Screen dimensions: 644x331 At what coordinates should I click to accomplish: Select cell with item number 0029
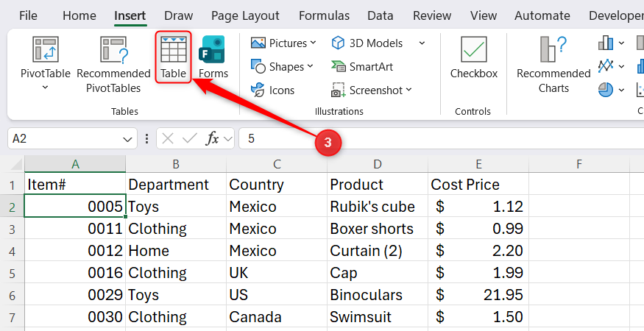[75, 295]
